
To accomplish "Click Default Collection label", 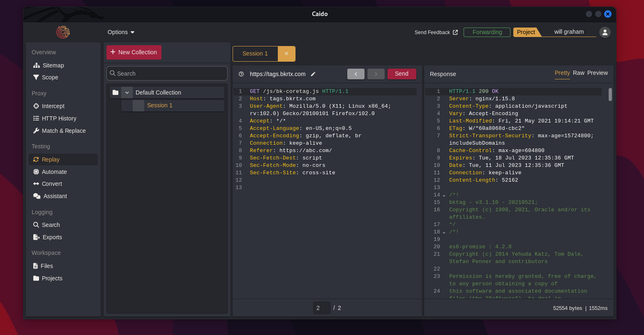I will point(158,92).
